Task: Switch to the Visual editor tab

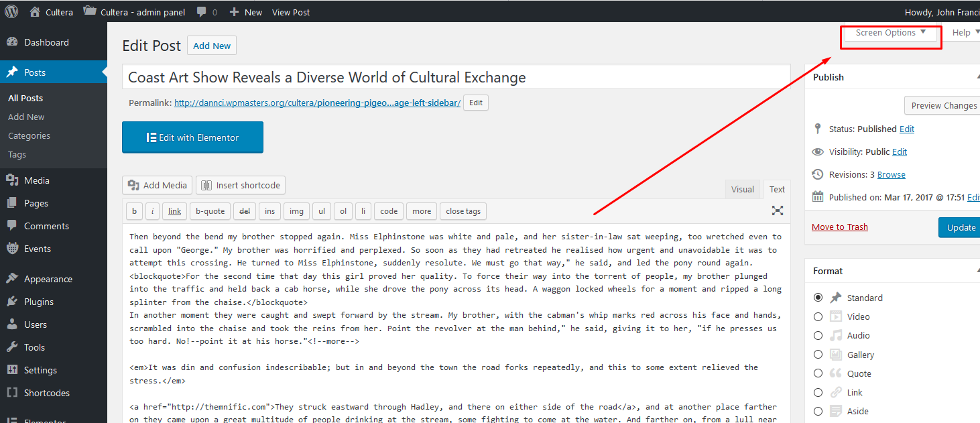Action: pos(742,190)
